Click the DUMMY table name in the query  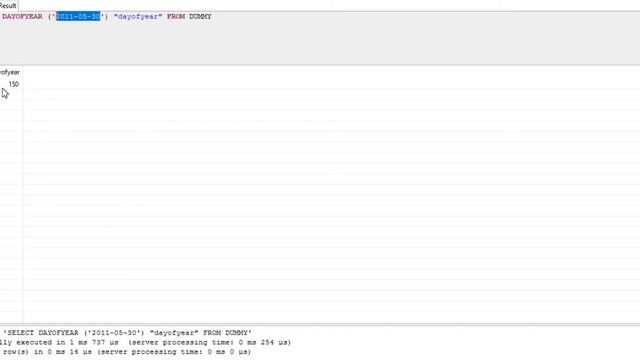point(200,17)
